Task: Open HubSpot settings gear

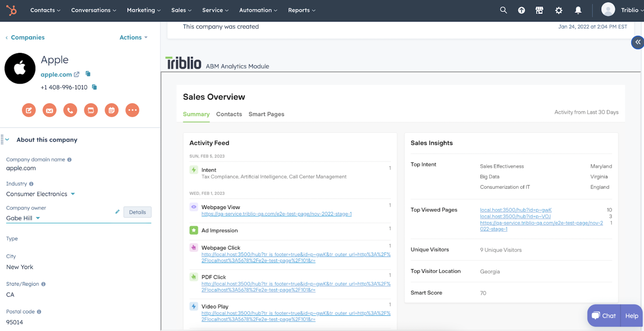Action: click(x=559, y=10)
